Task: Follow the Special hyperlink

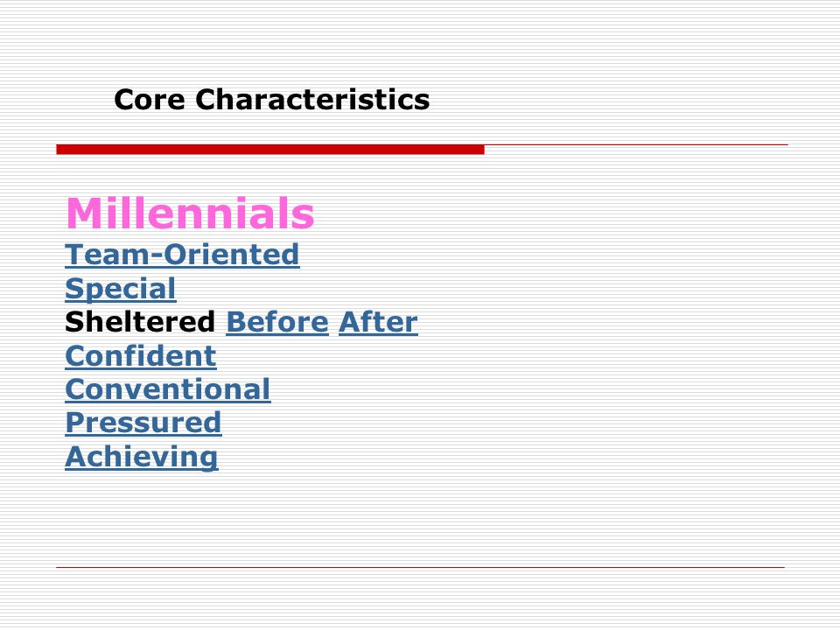Action: coord(121,290)
